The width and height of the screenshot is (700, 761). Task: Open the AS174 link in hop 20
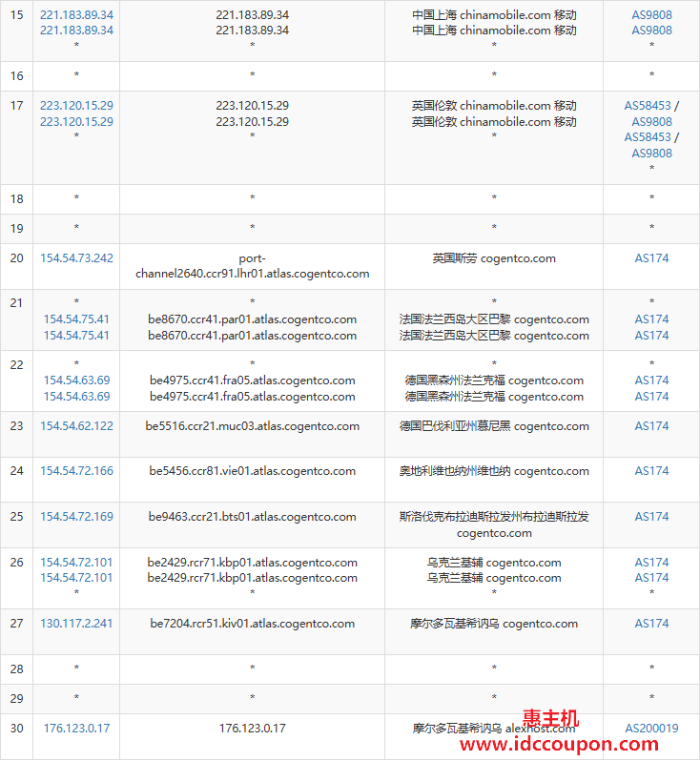[651, 258]
